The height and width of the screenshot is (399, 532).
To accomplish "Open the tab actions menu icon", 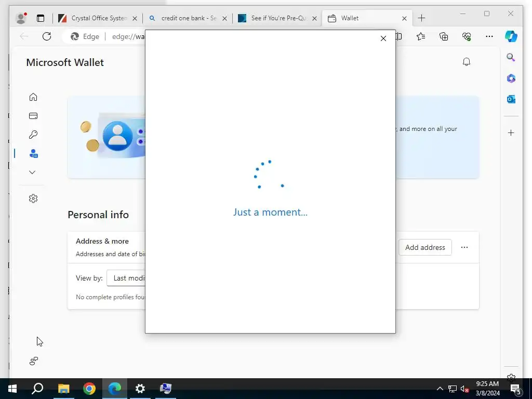I will [x=41, y=18].
